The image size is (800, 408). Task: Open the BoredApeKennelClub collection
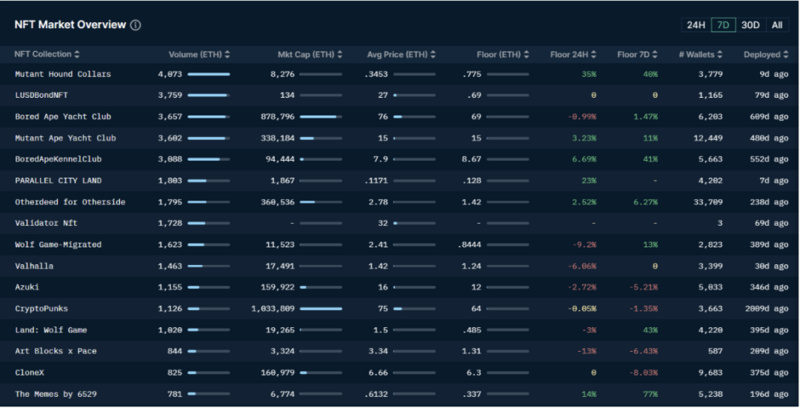pos(58,159)
